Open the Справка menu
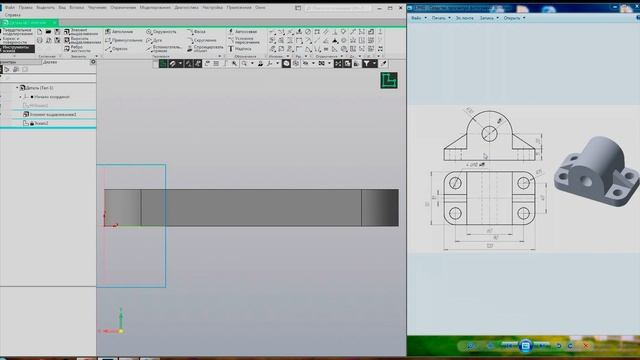 click(x=13, y=15)
